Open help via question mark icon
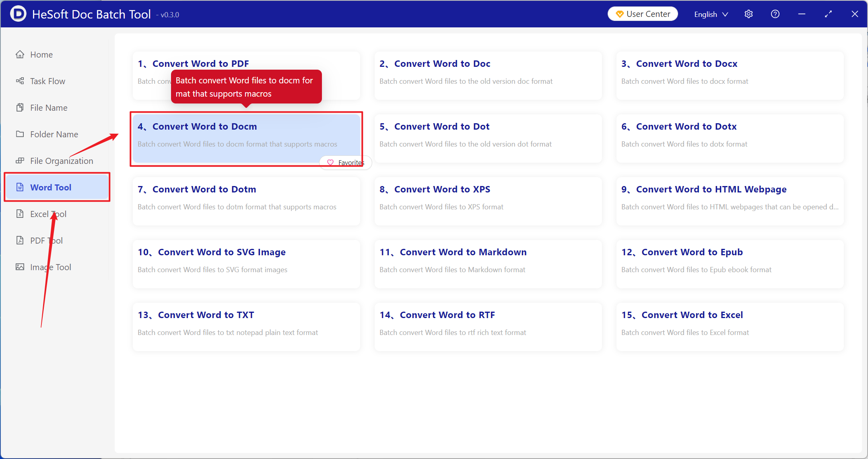Image resolution: width=868 pixels, height=459 pixels. click(x=775, y=14)
